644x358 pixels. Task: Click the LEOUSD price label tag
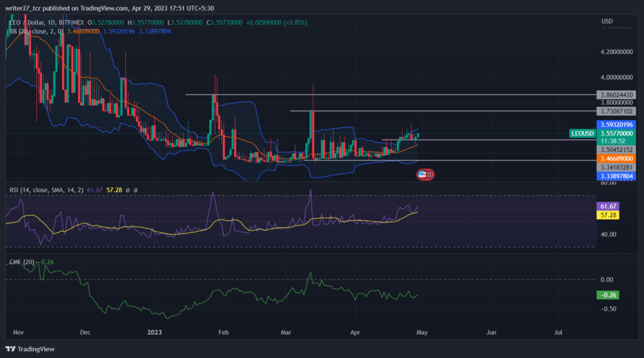pos(582,133)
